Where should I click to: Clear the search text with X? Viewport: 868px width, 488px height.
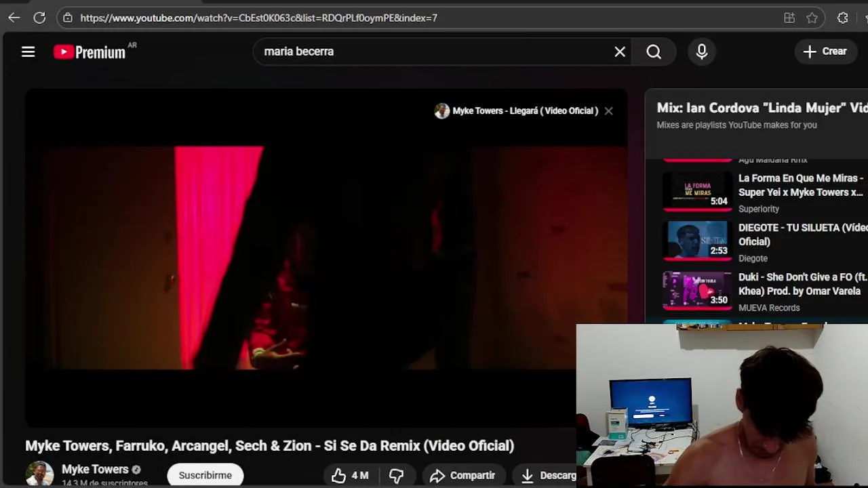[x=620, y=52]
